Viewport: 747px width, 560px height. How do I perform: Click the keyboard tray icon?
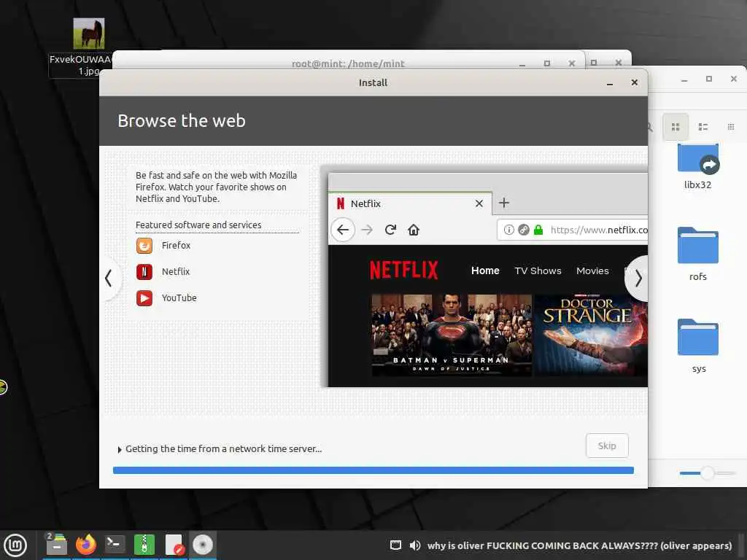[x=395, y=545]
